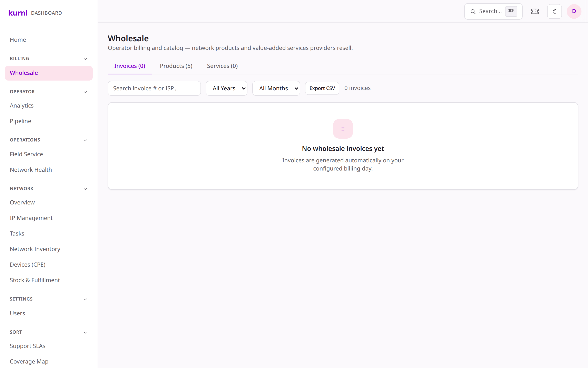Navigate to Network Health

[x=49, y=170]
